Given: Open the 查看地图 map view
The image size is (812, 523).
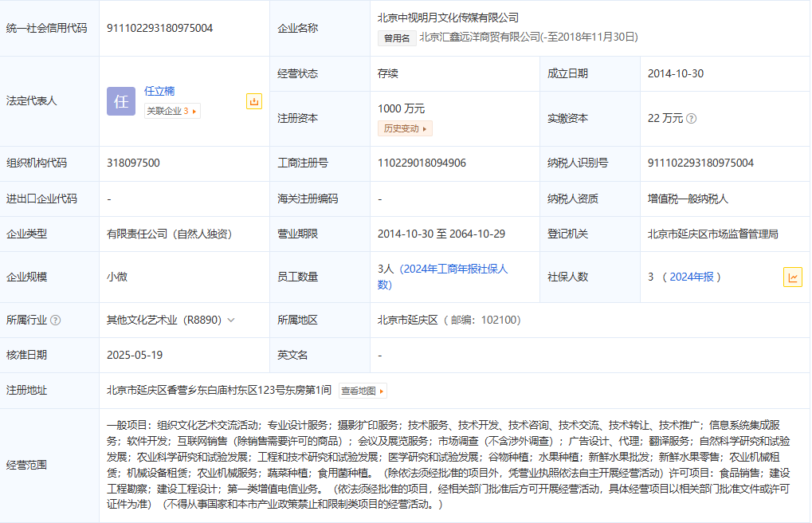Looking at the screenshot, I should tap(362, 391).
